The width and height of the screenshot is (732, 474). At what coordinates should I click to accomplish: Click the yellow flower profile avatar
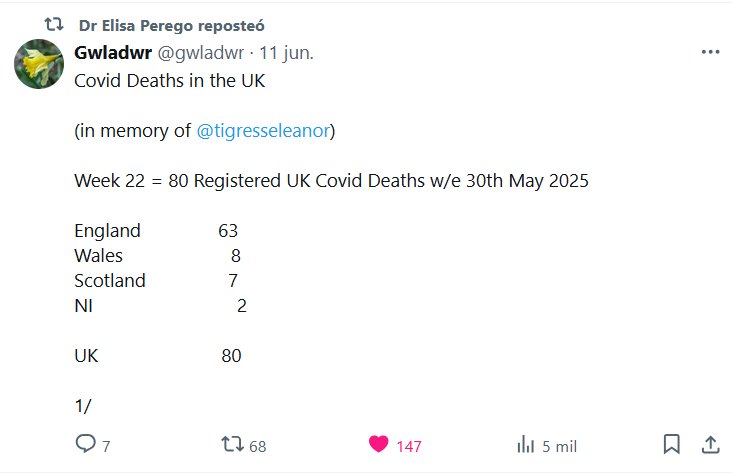click(x=39, y=67)
